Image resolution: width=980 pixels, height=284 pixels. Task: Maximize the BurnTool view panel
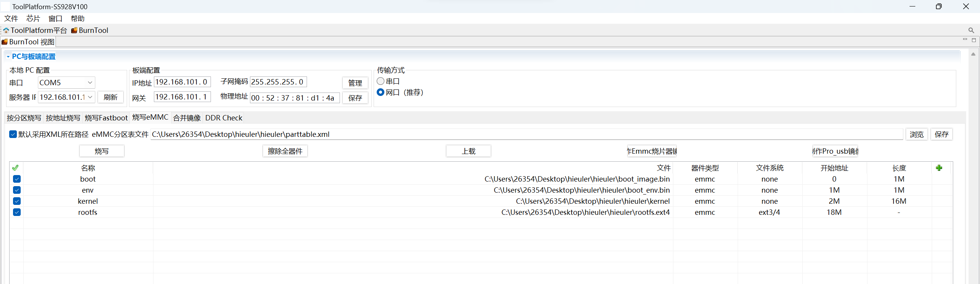coord(974,40)
